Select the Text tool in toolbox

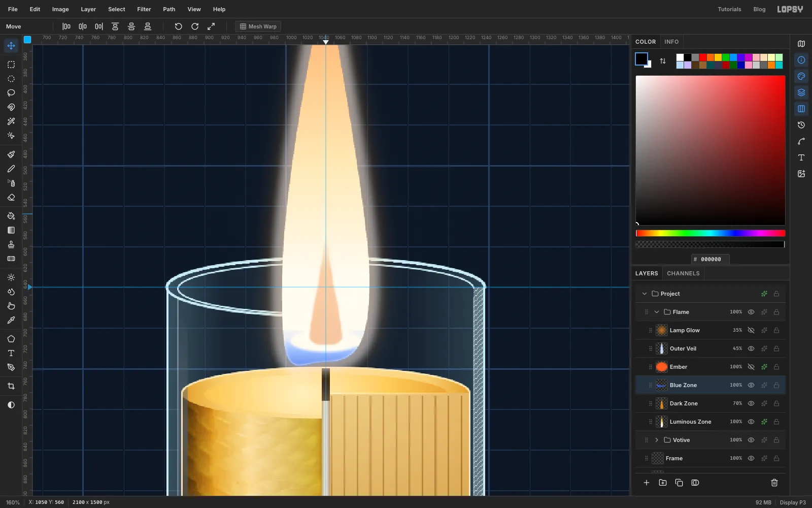click(x=11, y=353)
